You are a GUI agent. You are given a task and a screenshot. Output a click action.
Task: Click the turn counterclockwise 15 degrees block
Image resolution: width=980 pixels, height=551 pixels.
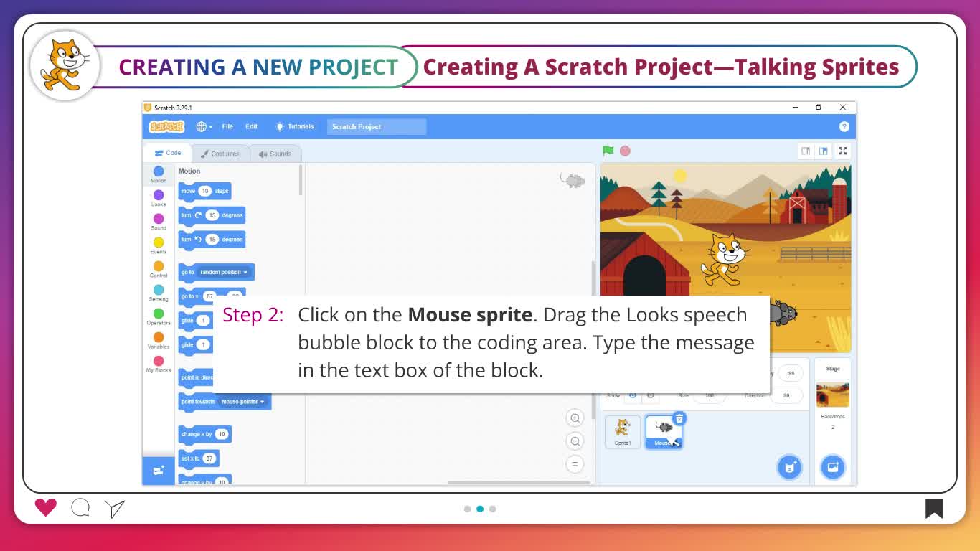(x=212, y=240)
